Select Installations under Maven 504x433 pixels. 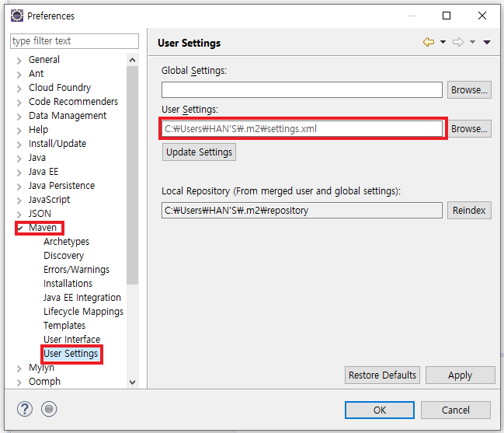(68, 284)
